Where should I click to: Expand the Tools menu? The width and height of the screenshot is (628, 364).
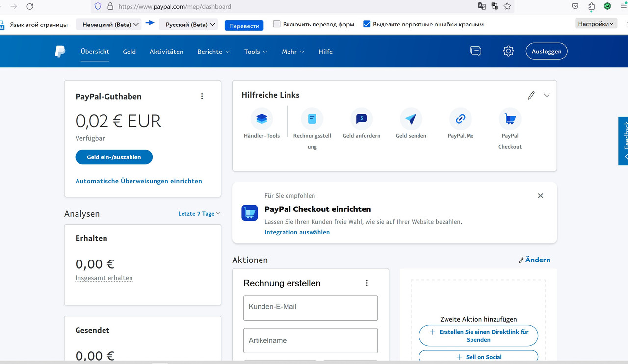(256, 52)
